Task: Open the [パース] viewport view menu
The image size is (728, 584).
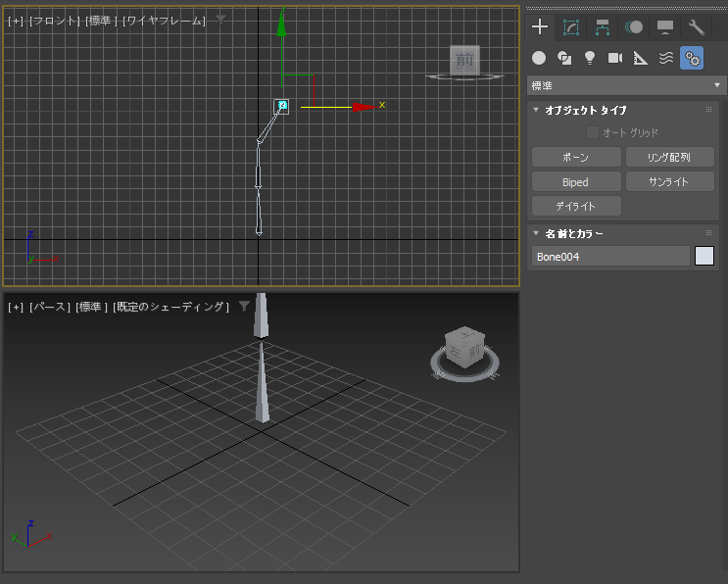Action: (50, 307)
